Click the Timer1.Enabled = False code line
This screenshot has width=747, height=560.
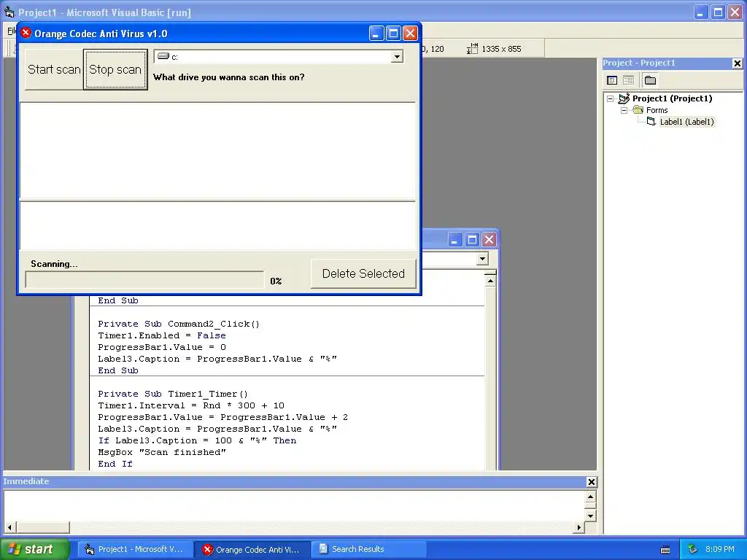(x=162, y=335)
